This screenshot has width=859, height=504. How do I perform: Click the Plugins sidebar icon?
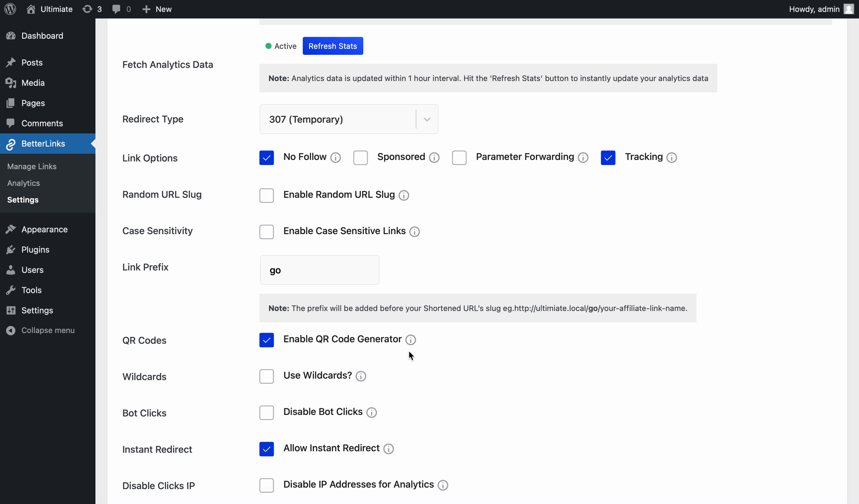11,250
